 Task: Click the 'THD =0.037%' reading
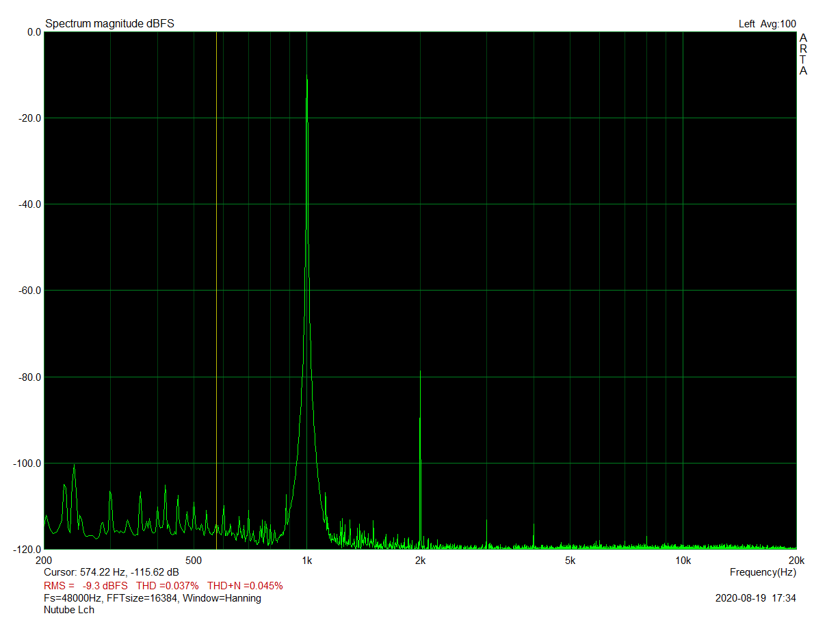coord(168,586)
